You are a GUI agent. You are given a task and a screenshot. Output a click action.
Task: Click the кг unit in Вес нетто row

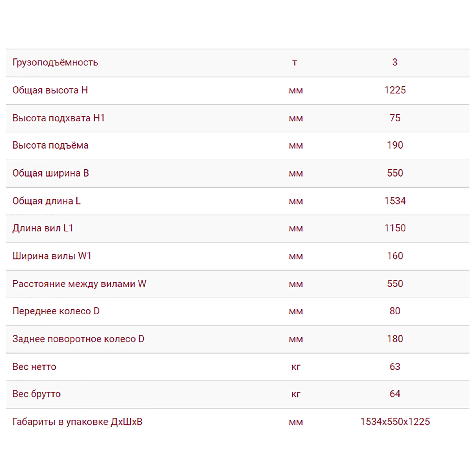click(296, 367)
